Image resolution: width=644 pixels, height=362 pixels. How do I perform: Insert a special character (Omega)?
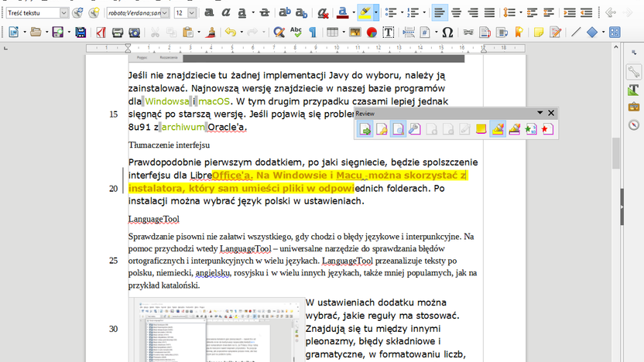pyautogui.click(x=447, y=32)
